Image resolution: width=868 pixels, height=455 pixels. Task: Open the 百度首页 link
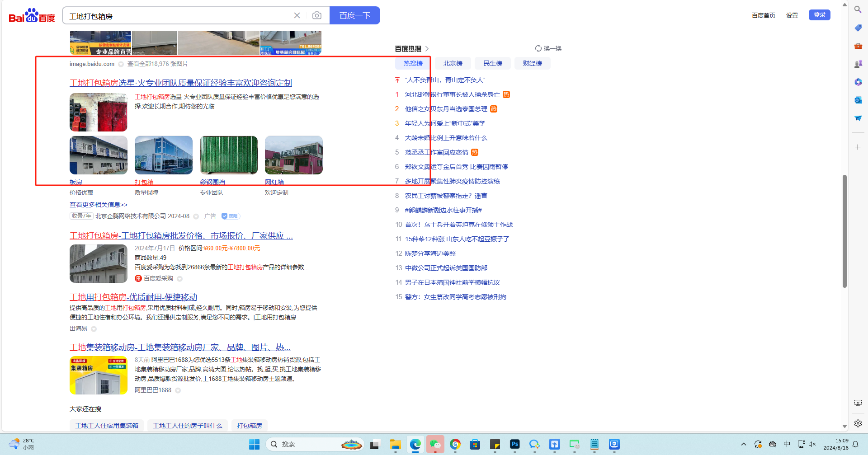pyautogui.click(x=763, y=15)
